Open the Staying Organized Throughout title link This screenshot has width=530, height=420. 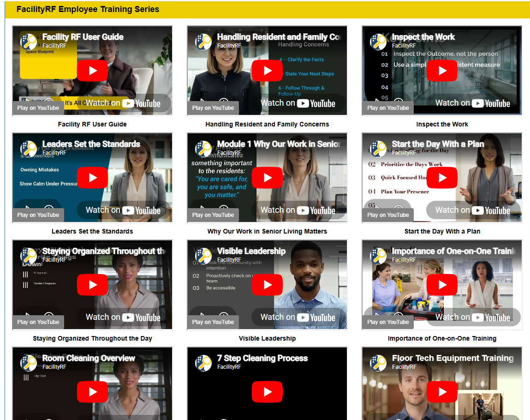pyautogui.click(x=104, y=251)
